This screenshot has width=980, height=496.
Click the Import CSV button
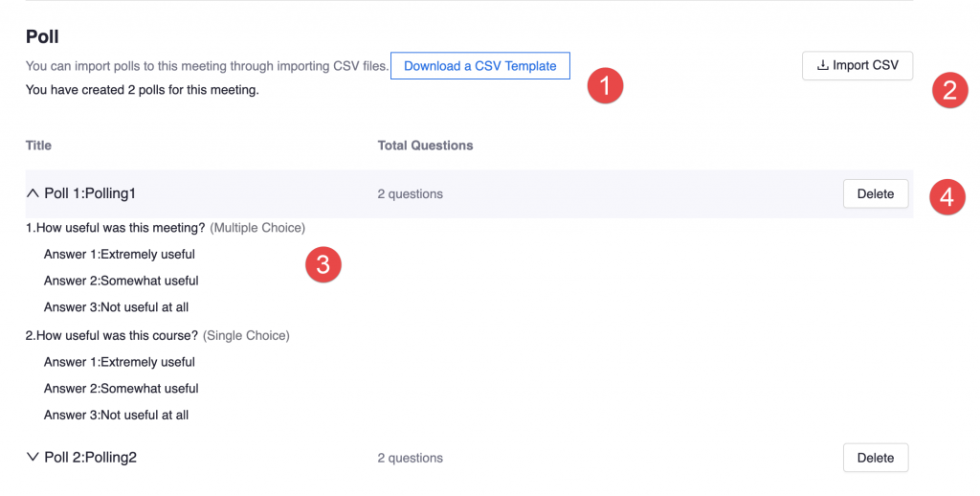857,66
